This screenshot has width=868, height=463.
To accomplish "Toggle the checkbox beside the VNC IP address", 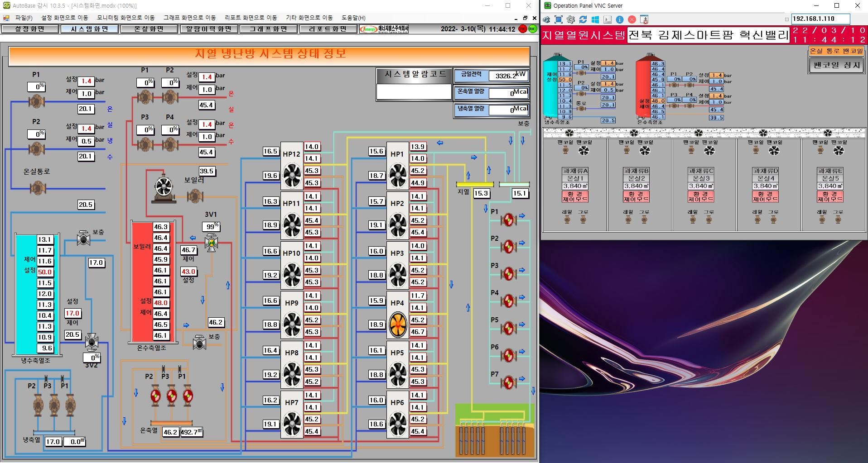I will pos(787,19).
